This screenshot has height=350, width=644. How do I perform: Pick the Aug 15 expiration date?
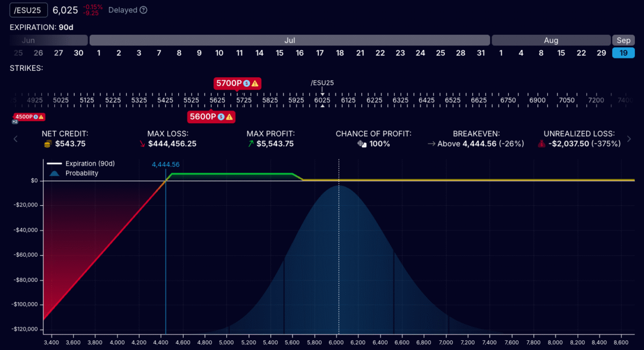tap(561, 53)
